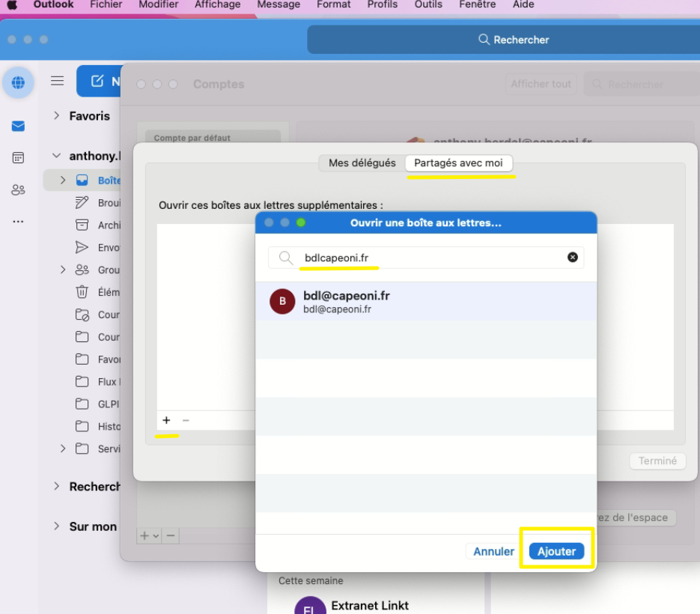This screenshot has height=614, width=700.
Task: Open the Groupes people icon
Action: click(82, 270)
